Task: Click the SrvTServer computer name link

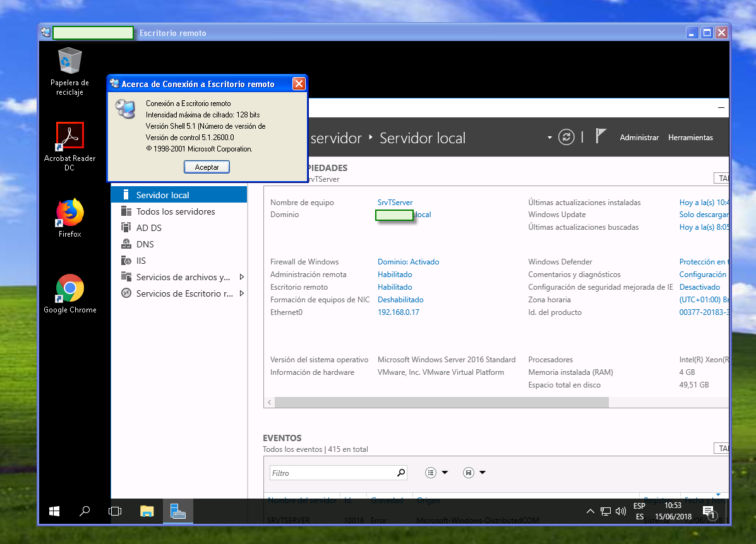Action: click(x=395, y=203)
